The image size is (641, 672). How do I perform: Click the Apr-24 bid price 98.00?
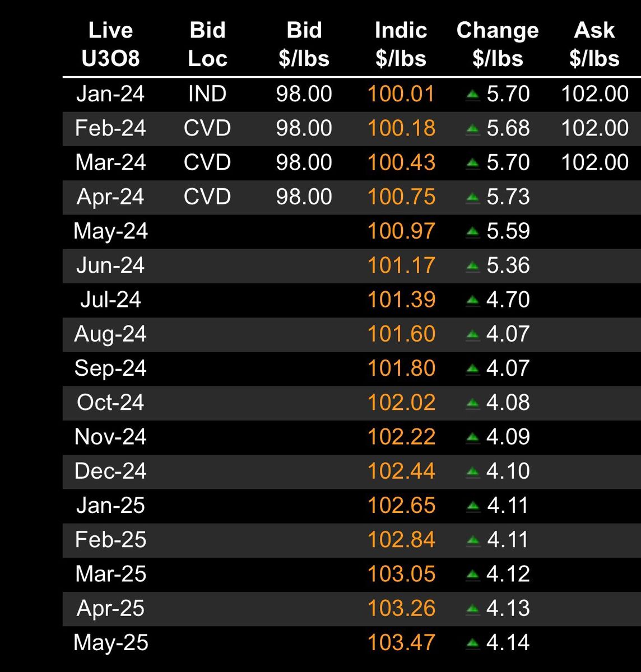[304, 197]
